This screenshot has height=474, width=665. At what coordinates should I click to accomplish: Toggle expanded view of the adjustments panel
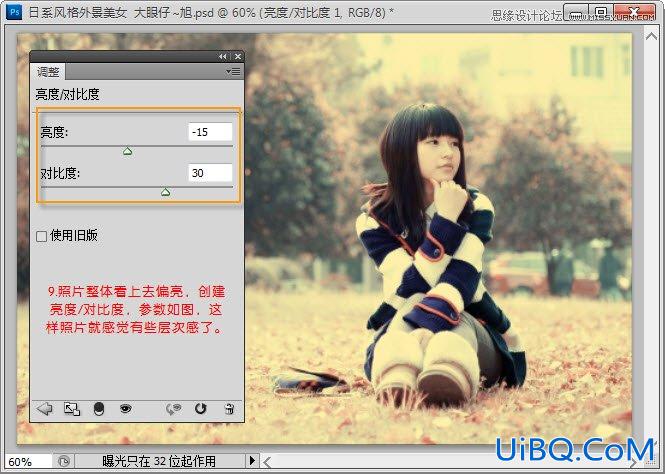(72, 409)
